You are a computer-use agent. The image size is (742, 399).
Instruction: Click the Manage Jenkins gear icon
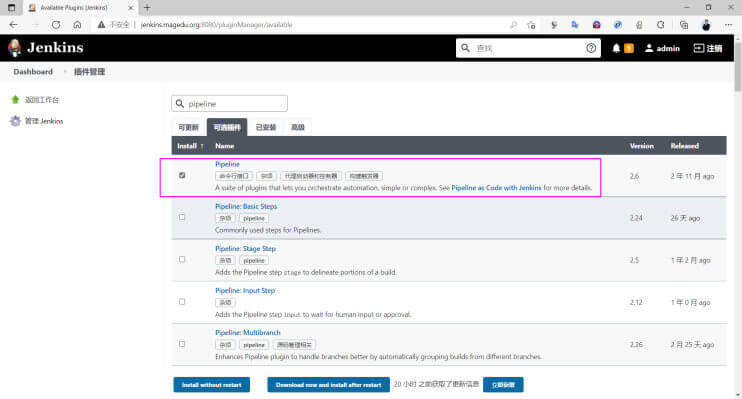(15, 121)
